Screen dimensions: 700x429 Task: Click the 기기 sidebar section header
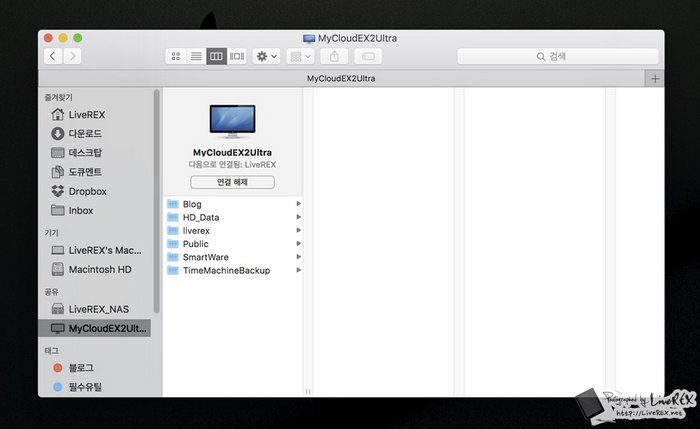[51, 233]
